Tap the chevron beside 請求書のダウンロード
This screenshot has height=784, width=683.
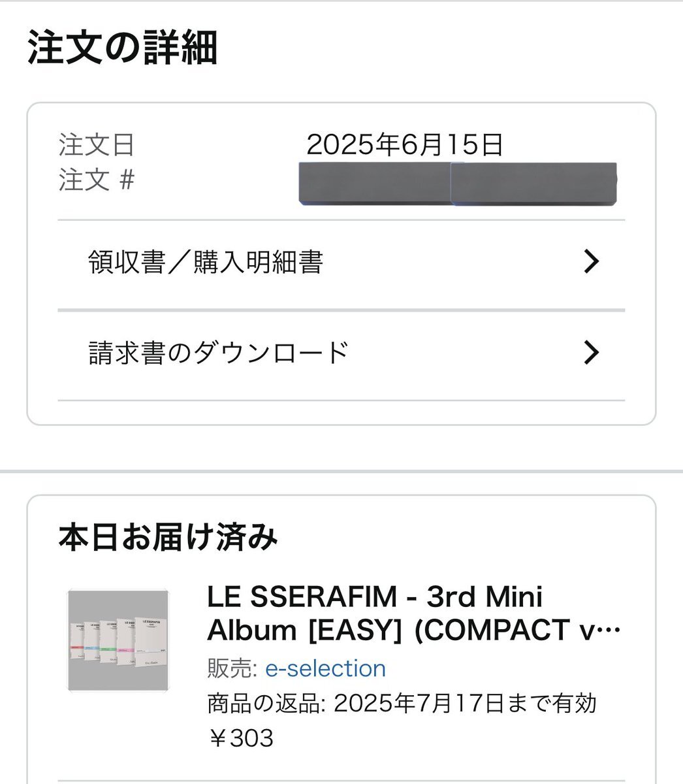pos(591,353)
